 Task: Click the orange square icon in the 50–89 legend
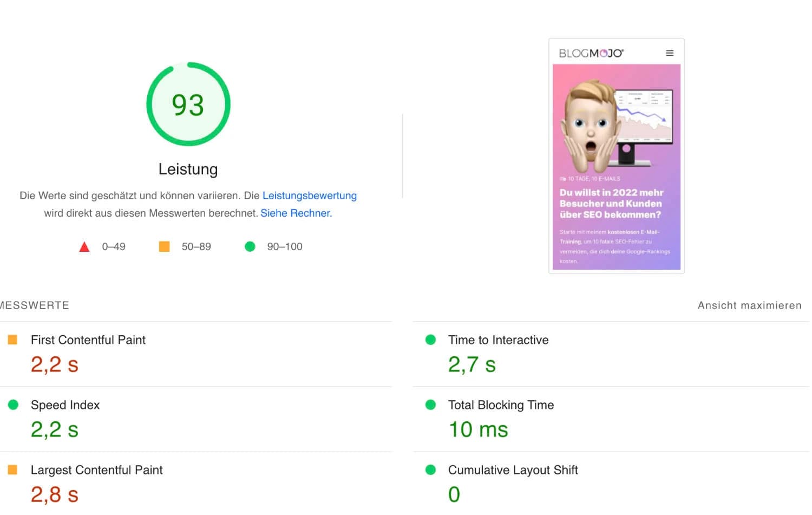[x=164, y=246]
